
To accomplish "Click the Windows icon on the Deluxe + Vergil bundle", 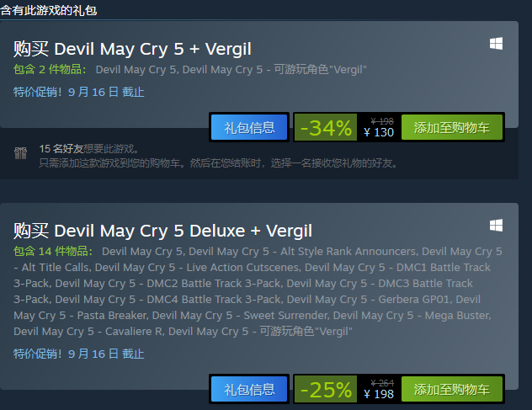I will pos(496,226).
